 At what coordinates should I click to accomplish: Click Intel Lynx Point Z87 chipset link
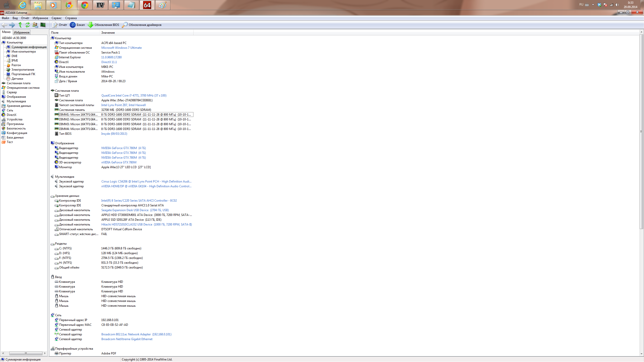click(x=123, y=105)
